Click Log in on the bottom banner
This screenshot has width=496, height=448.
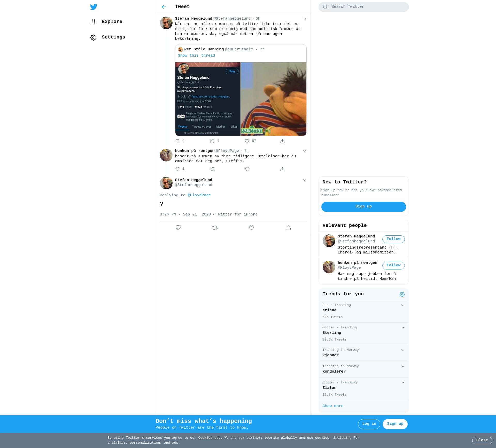pyautogui.click(x=369, y=424)
